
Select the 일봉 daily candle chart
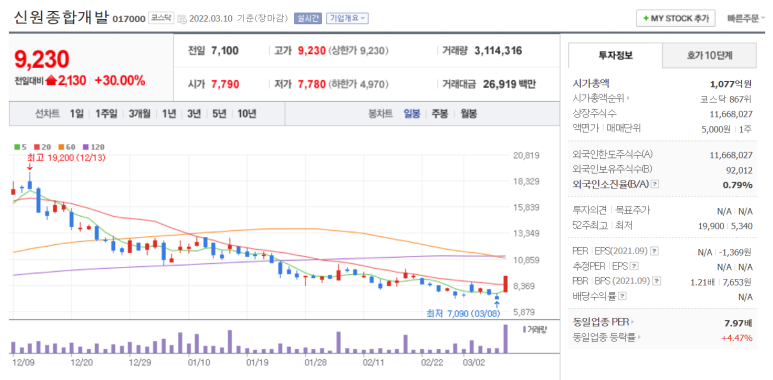click(412, 114)
